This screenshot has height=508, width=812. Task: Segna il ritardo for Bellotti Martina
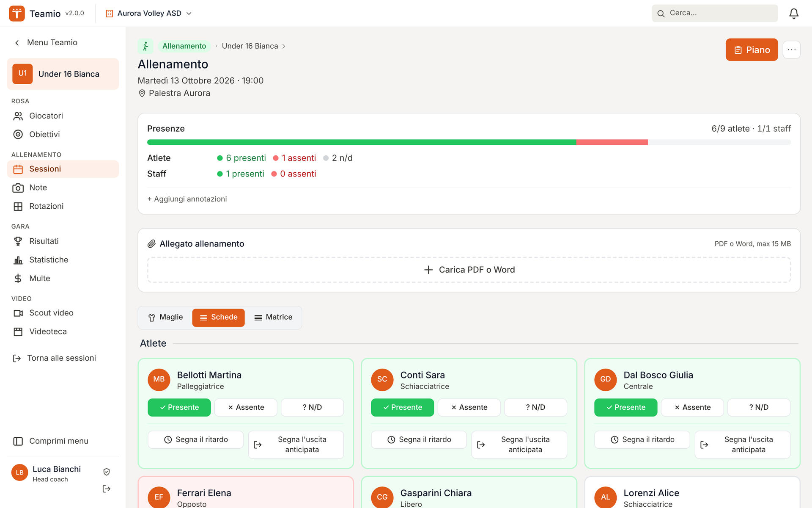tap(195, 439)
